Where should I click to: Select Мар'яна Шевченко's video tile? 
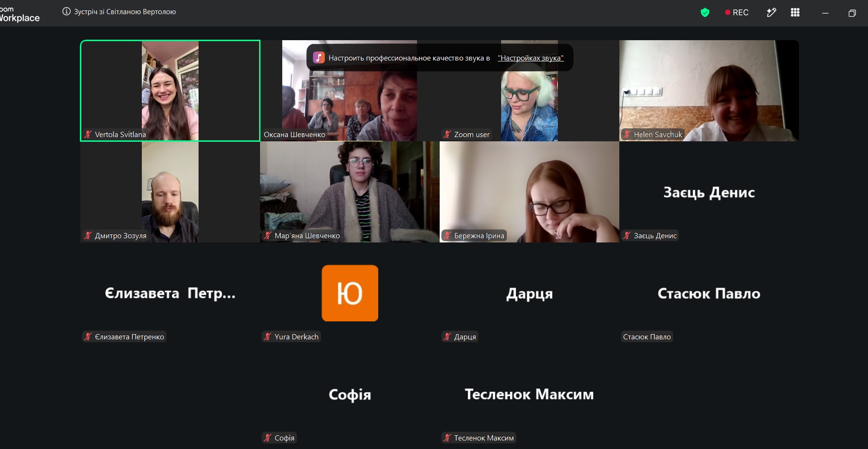(x=350, y=192)
